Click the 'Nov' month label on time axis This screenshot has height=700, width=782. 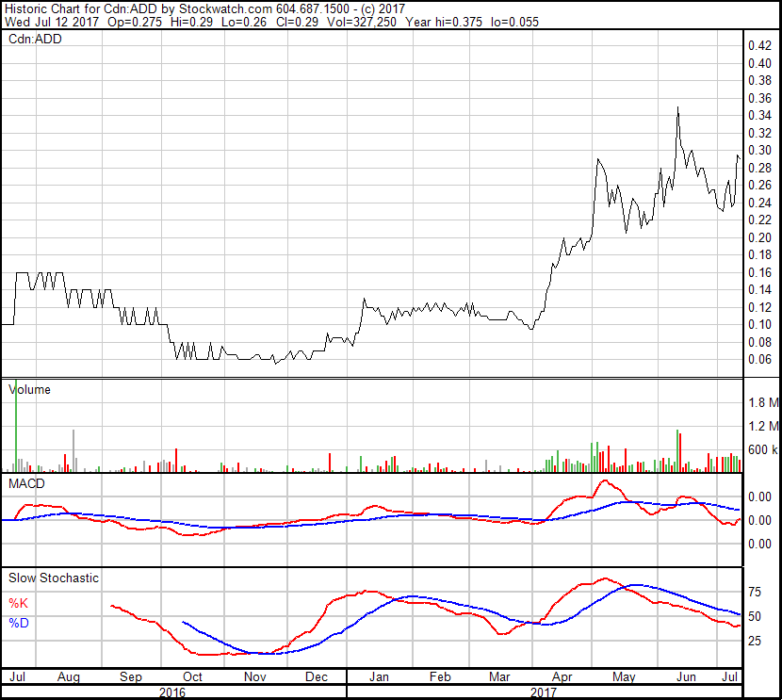[254, 676]
